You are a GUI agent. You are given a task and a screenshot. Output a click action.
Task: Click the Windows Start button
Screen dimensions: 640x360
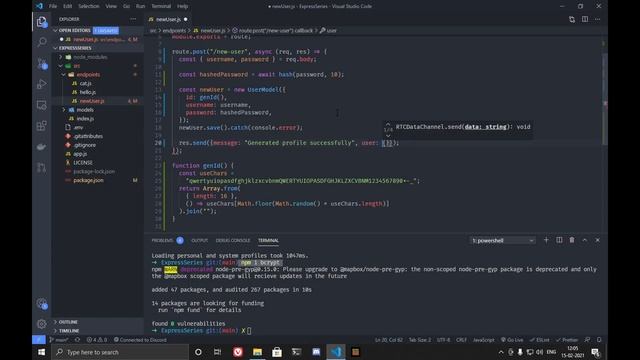click(x=42, y=352)
